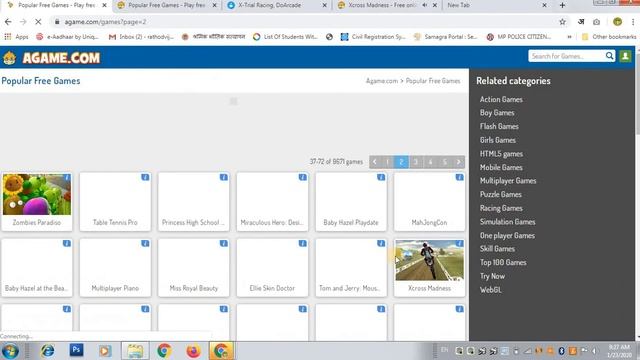640x360 pixels.
Task: Click the Chrome profile avatar icon
Action: click(x=617, y=22)
